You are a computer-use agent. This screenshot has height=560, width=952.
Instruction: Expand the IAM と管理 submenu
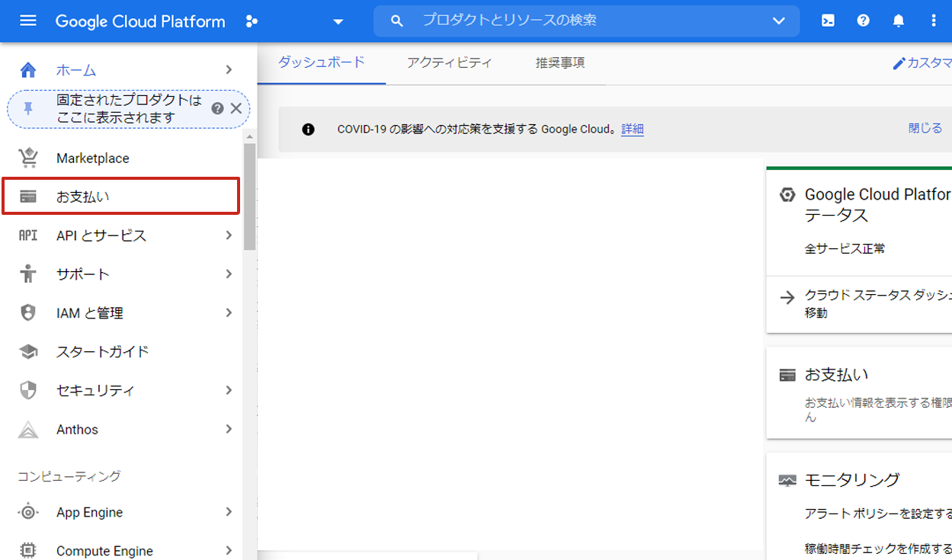(x=229, y=312)
